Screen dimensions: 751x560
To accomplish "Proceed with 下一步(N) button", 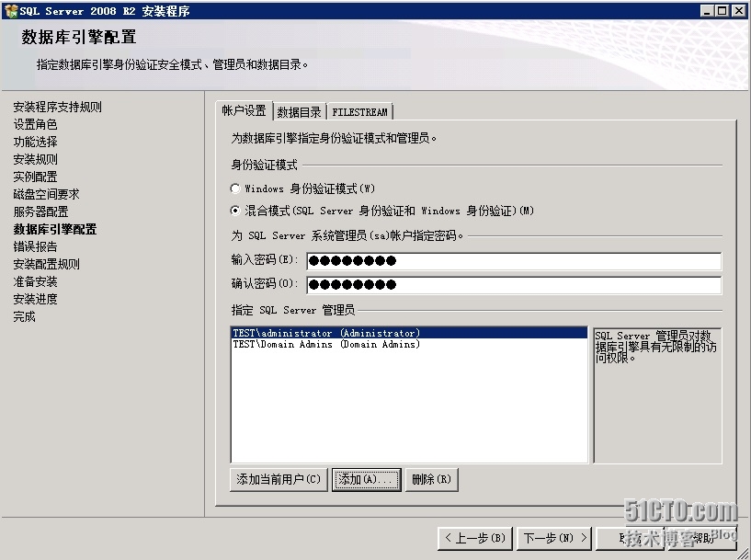I will 554,539.
